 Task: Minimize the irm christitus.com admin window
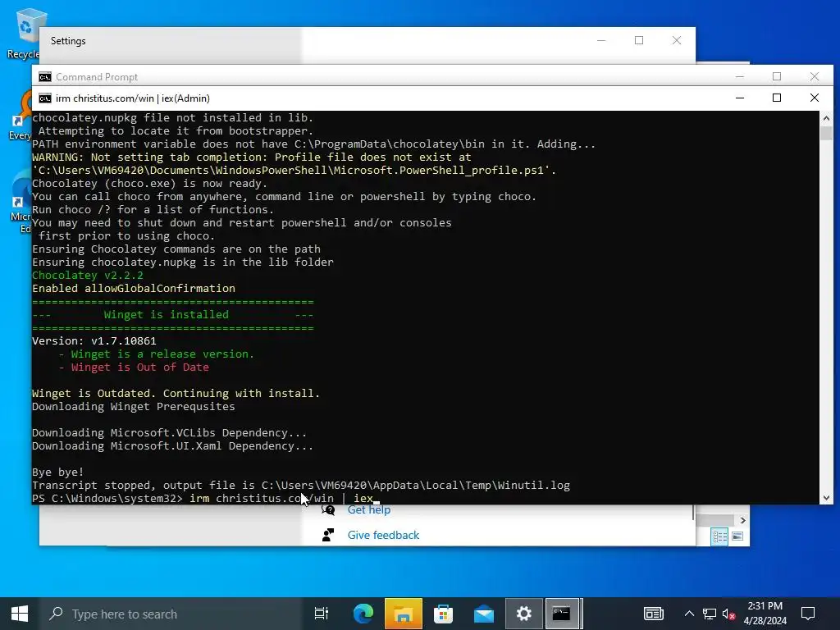coord(740,98)
